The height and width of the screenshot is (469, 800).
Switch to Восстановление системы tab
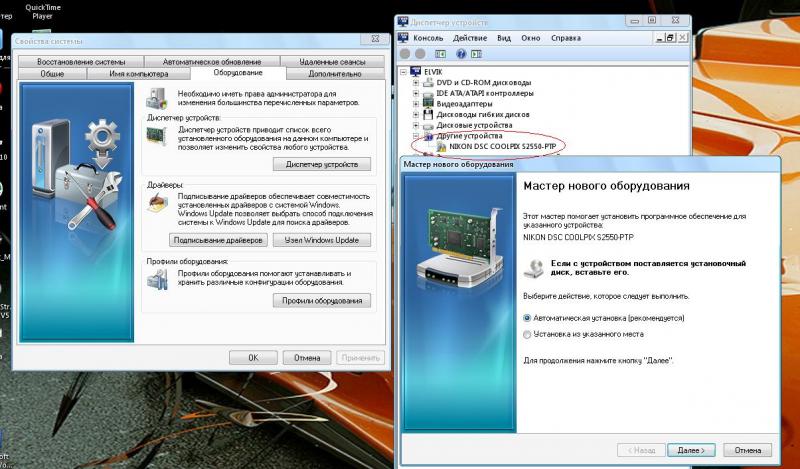(81, 61)
